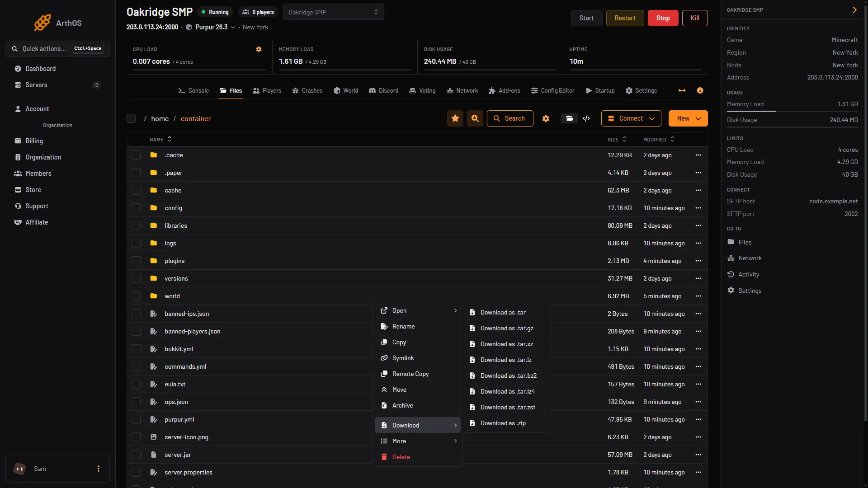
Task: Check the box for world folder
Action: click(136, 296)
